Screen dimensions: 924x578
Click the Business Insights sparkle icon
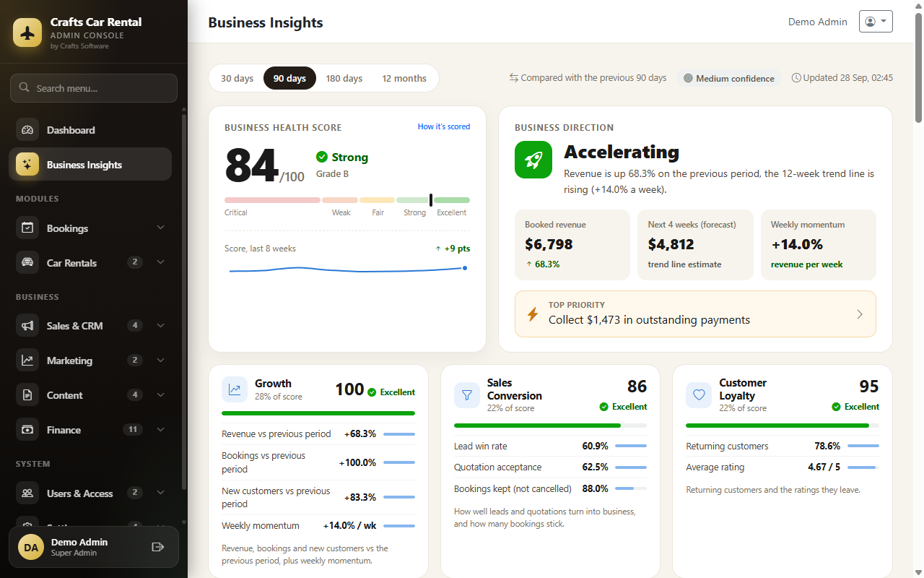tap(27, 165)
